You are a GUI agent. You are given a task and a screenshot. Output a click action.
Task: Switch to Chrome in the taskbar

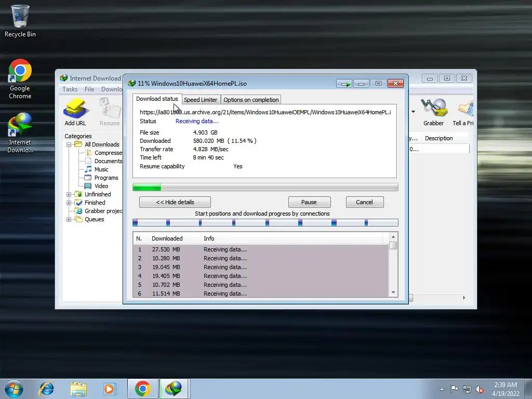pyautogui.click(x=142, y=389)
